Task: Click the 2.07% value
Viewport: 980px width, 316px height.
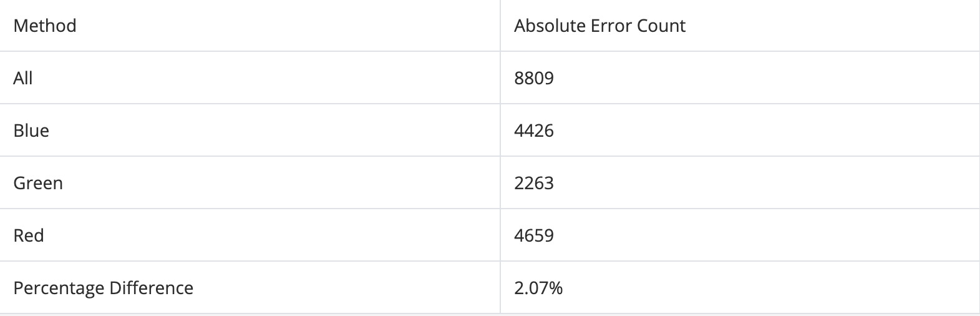Action: click(x=538, y=288)
